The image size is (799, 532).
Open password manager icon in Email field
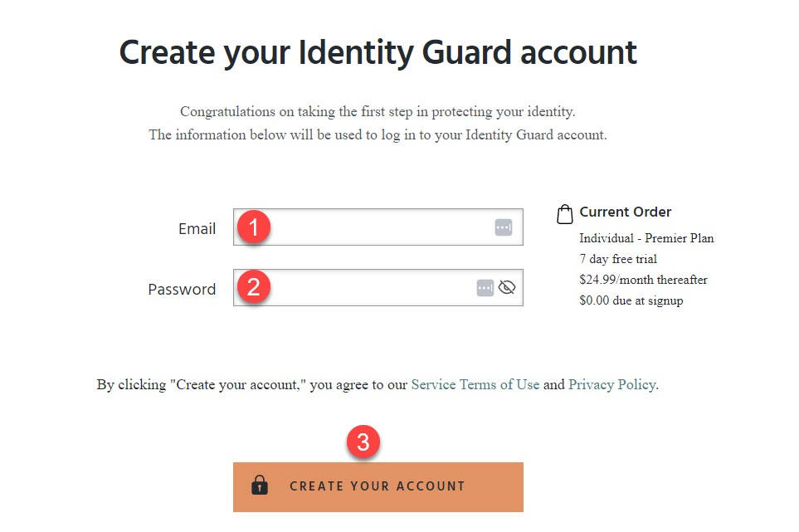(x=504, y=227)
